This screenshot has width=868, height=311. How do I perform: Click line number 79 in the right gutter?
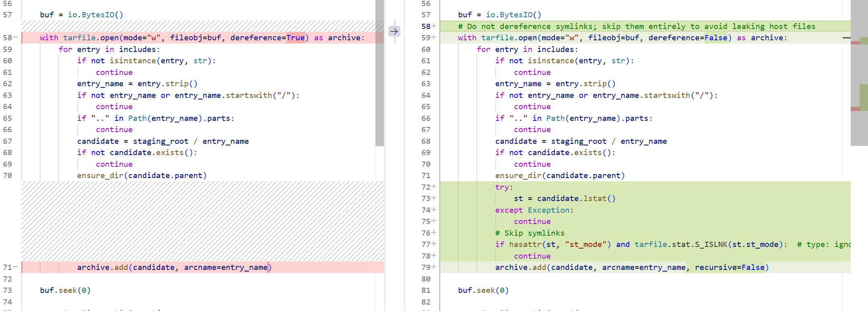coord(426,267)
